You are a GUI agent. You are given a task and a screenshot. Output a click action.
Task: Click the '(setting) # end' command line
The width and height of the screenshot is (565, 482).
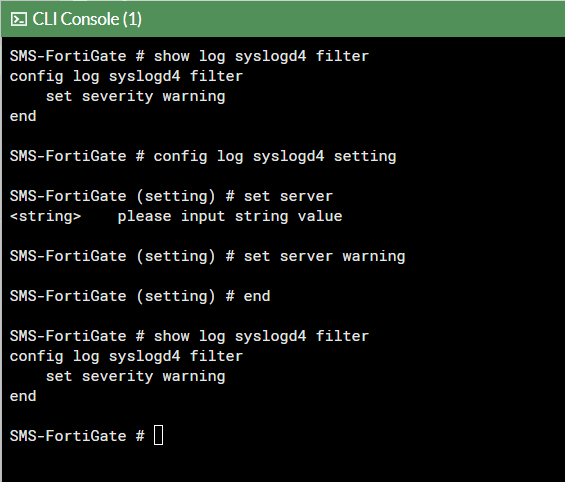pyautogui.click(x=140, y=296)
